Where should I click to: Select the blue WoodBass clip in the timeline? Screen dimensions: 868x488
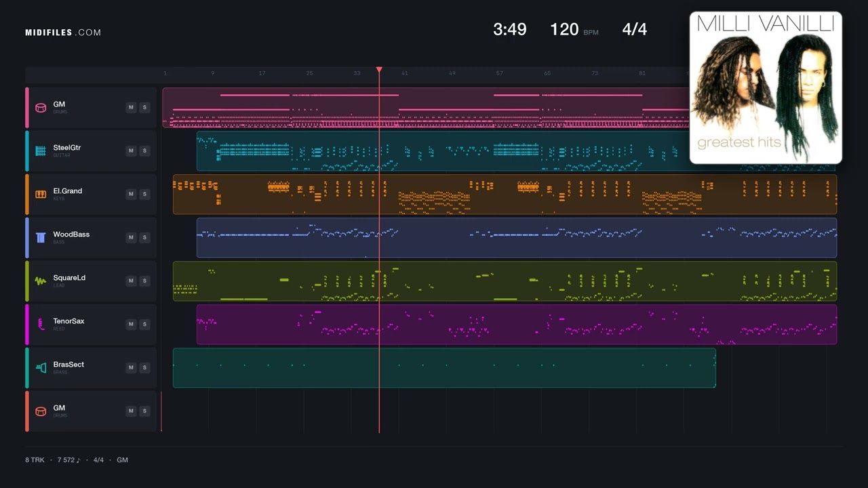tap(517, 238)
